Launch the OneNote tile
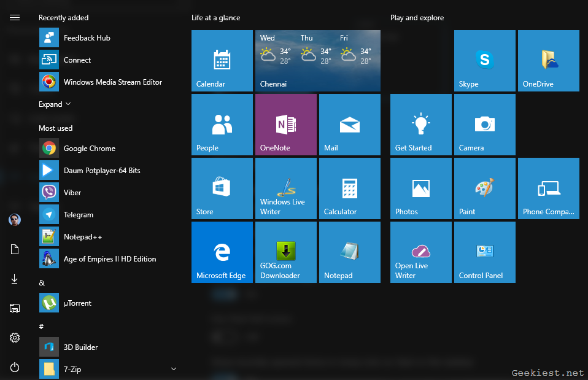 [x=285, y=125]
